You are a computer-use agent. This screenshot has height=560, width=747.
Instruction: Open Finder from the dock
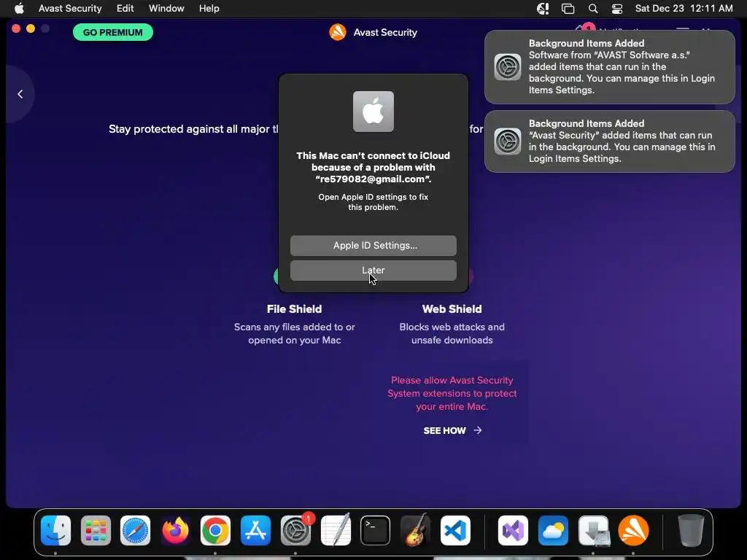pyautogui.click(x=55, y=530)
